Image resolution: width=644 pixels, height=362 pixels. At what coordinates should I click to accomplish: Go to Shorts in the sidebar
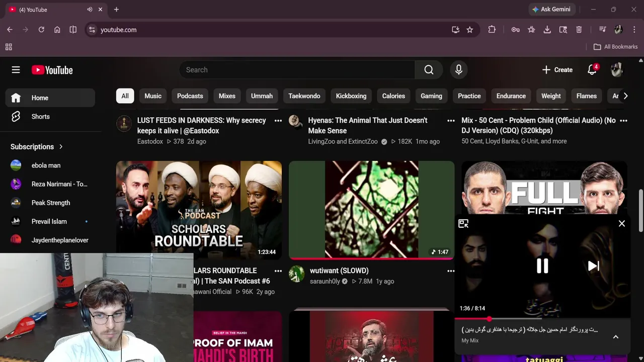coord(50,117)
